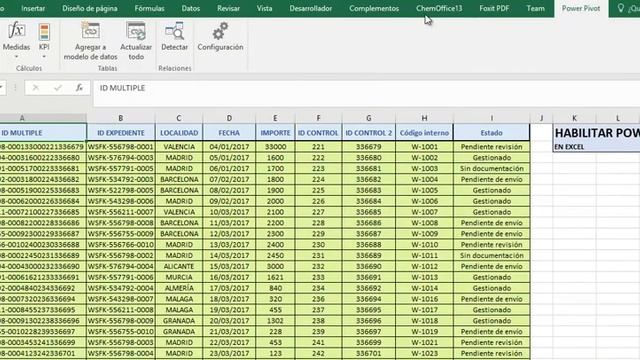Select cell WSFK-556755-0010
640x360 pixels.
pyautogui.click(x=121, y=331)
